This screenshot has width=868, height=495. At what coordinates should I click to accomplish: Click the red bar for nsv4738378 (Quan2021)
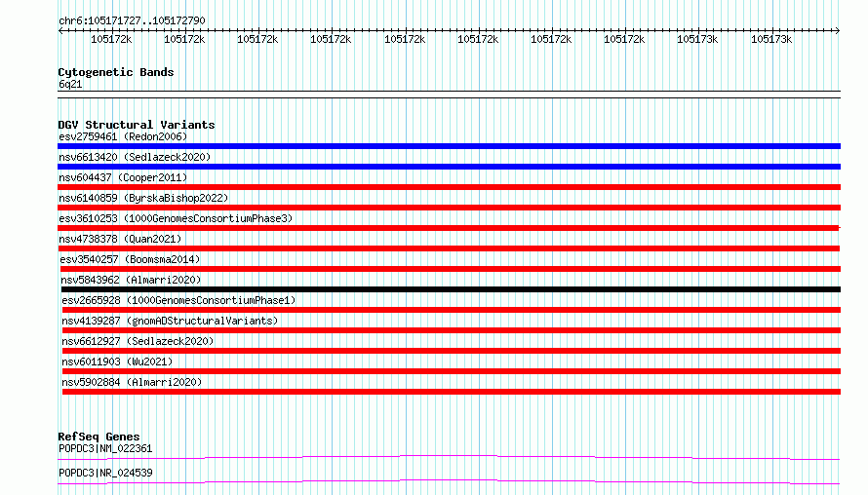(x=450, y=248)
